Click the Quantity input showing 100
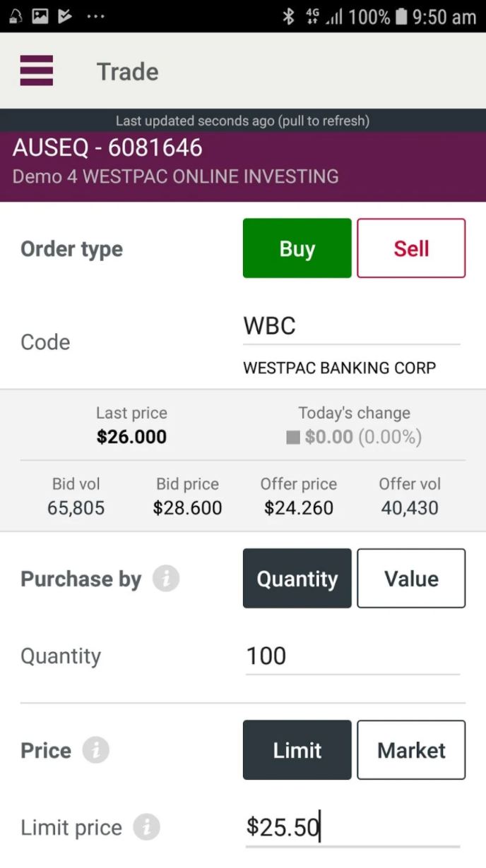Viewport: 486px width, 868px height. tap(351, 656)
